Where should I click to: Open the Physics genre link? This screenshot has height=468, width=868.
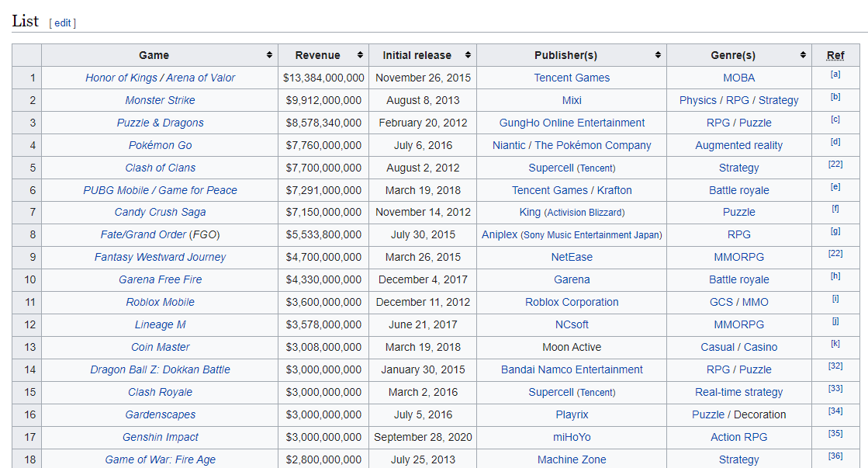click(x=697, y=100)
